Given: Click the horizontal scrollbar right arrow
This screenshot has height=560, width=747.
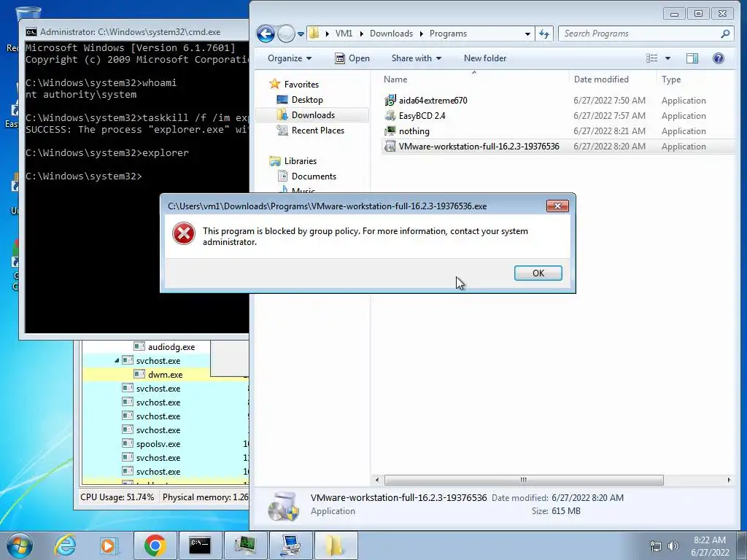Looking at the screenshot, I should click(x=729, y=480).
